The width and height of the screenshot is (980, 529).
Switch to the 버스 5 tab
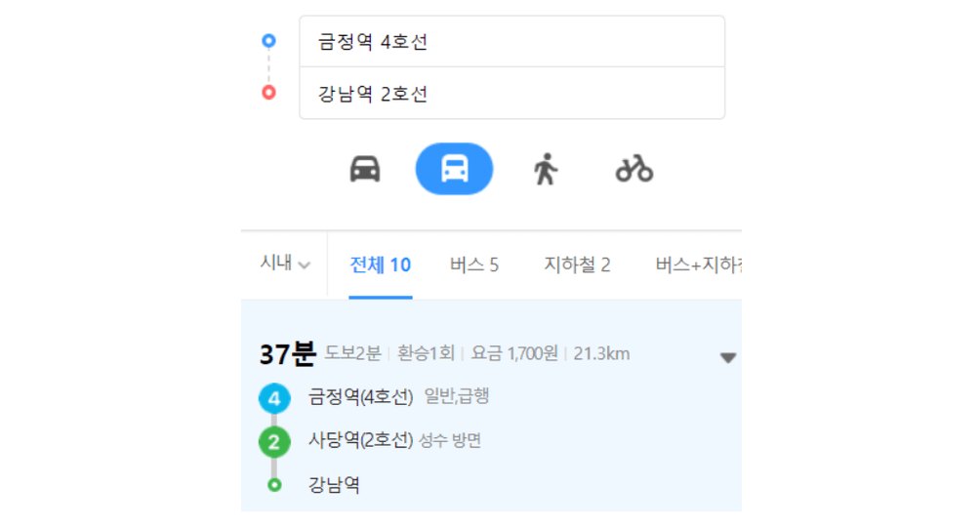click(x=474, y=265)
